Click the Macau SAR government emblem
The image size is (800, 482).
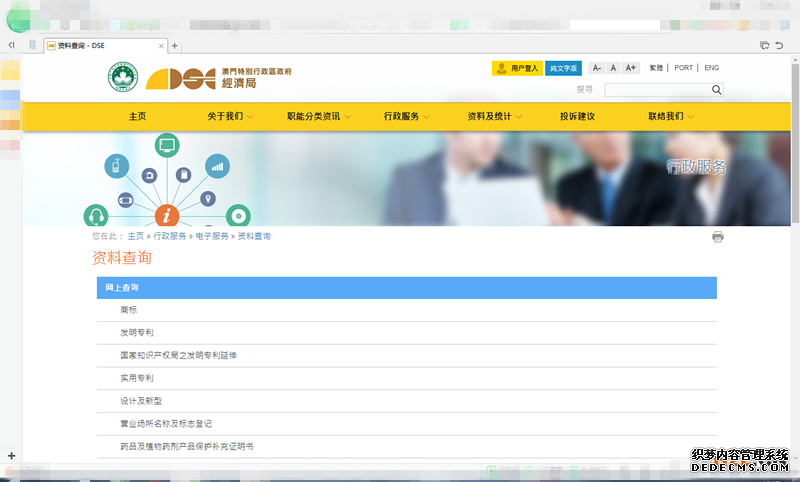coord(123,77)
